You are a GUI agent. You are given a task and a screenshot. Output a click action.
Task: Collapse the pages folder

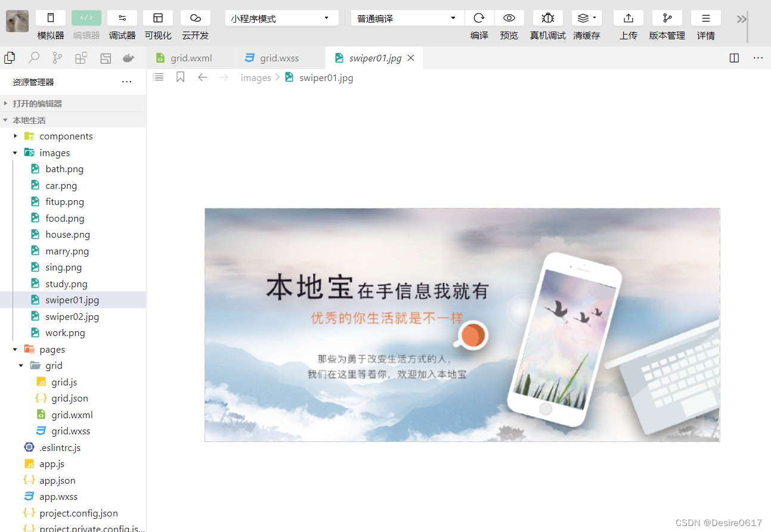(x=73, y=349)
